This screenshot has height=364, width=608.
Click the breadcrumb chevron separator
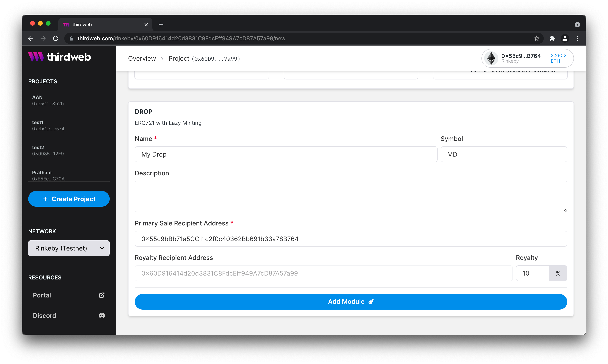click(x=162, y=59)
